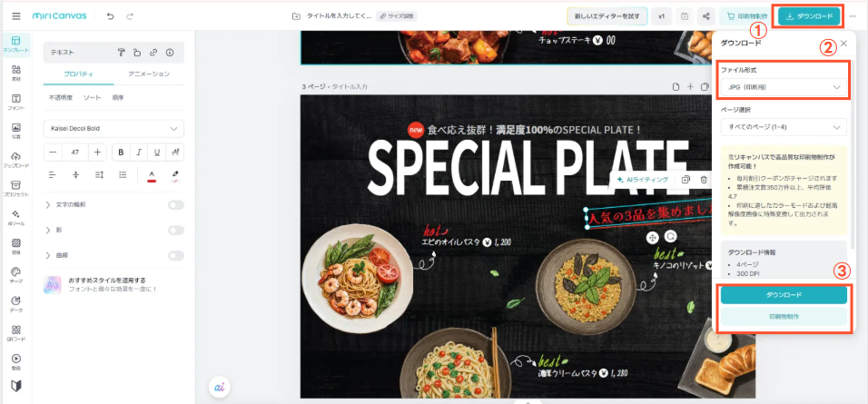Open the hamburger main menu

16,16
